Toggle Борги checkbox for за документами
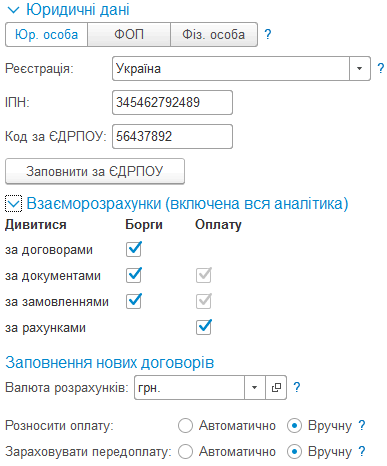 [x=134, y=275]
